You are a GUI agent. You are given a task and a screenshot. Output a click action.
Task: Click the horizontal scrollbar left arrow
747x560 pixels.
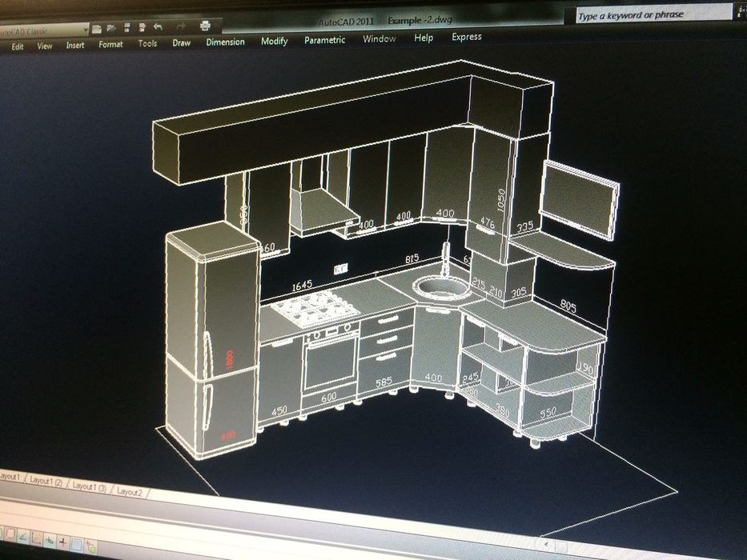546,543
